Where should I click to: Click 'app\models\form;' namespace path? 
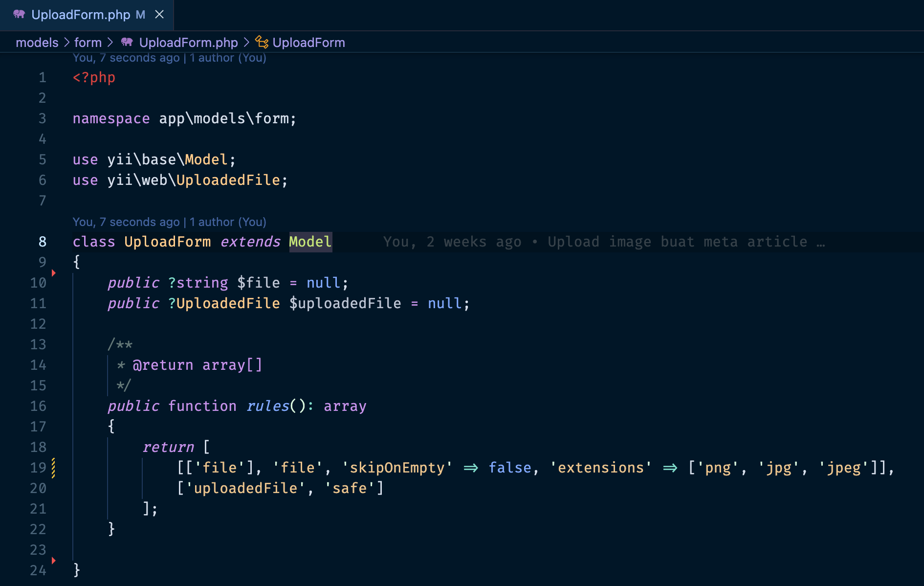click(x=228, y=118)
